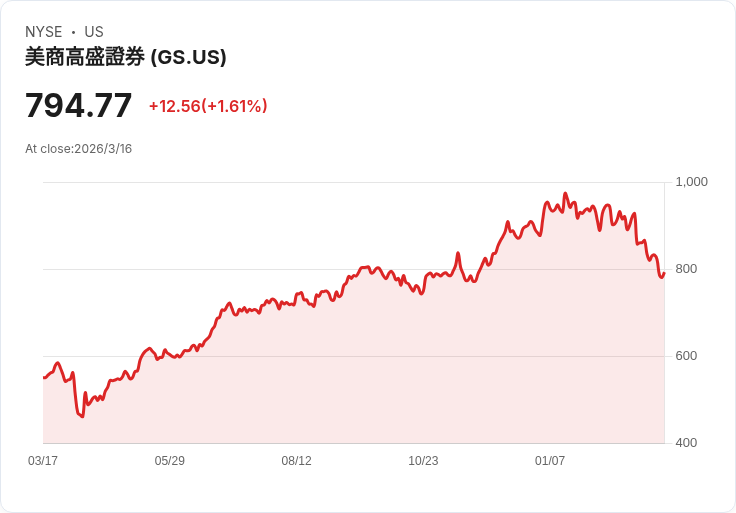The height and width of the screenshot is (513, 736).
Task: Click the 1,000 y-axis label
Action: (x=691, y=182)
